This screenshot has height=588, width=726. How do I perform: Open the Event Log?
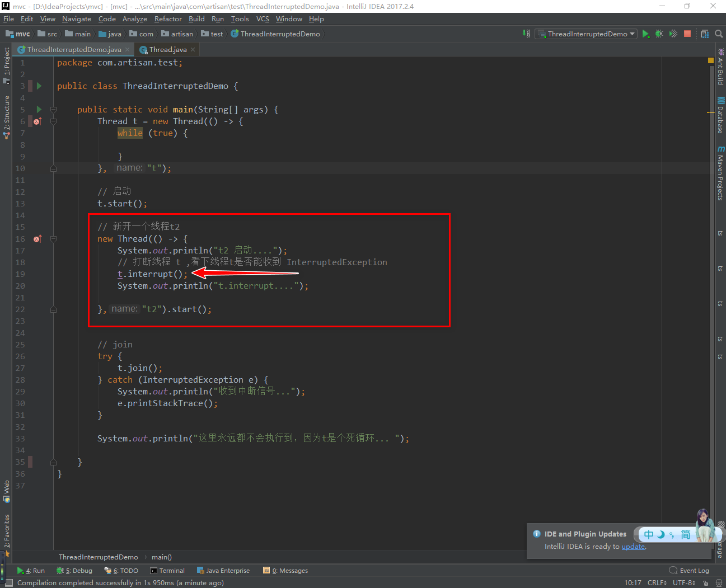click(689, 571)
